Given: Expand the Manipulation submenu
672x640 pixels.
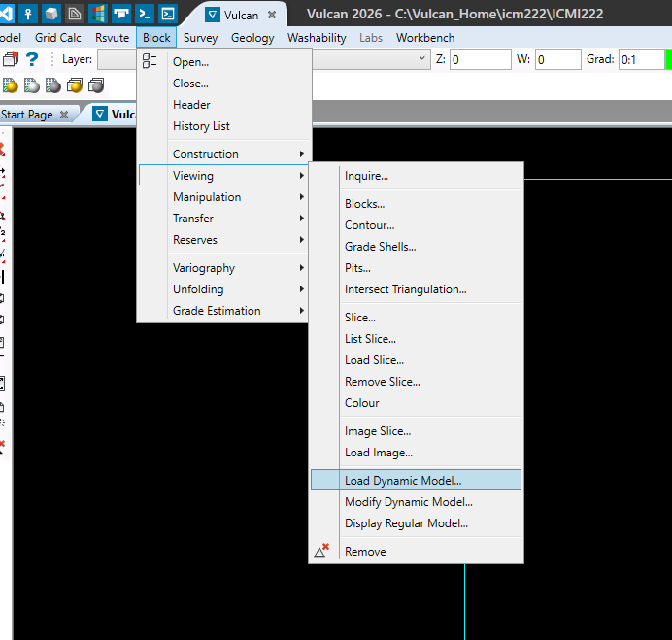Looking at the screenshot, I should click(x=223, y=197).
